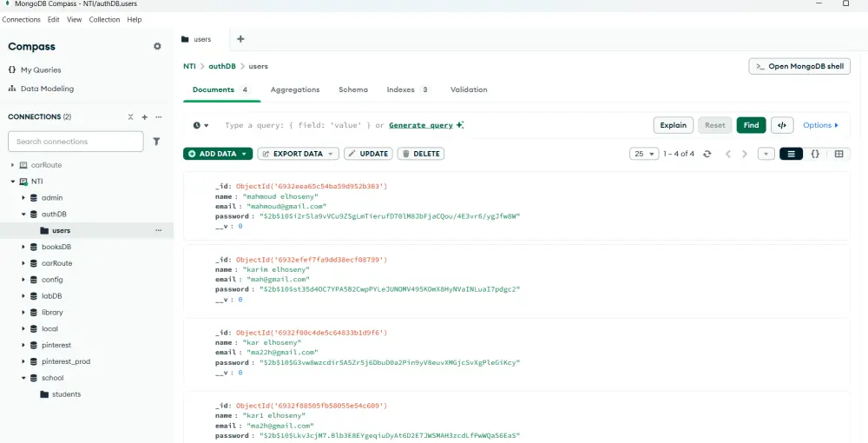Collapse all connections icon
868x443 pixels.
[x=131, y=117]
